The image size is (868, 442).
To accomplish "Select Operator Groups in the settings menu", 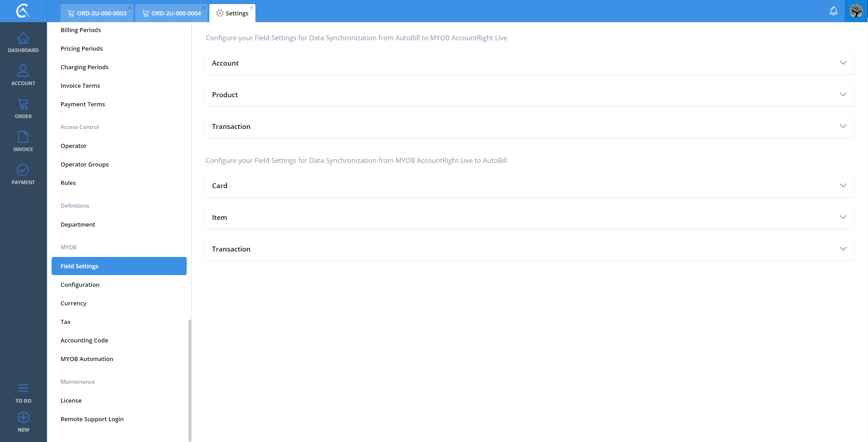I will [x=85, y=165].
